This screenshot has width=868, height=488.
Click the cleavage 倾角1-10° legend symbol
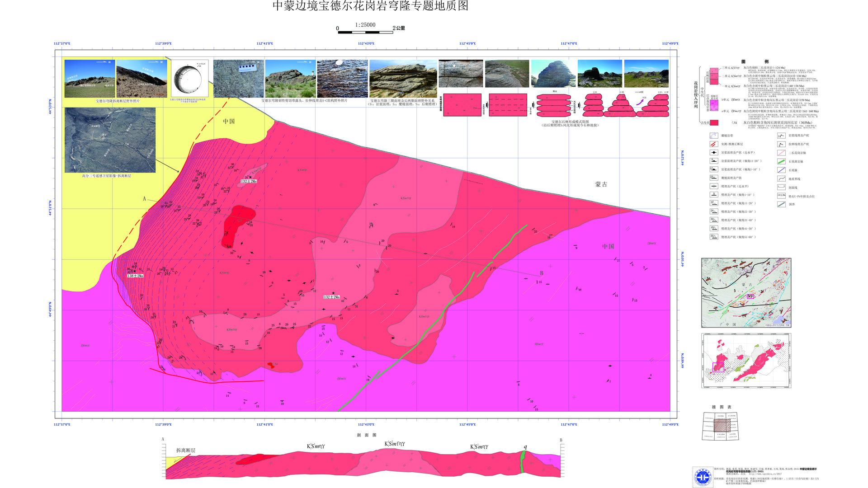(x=714, y=195)
